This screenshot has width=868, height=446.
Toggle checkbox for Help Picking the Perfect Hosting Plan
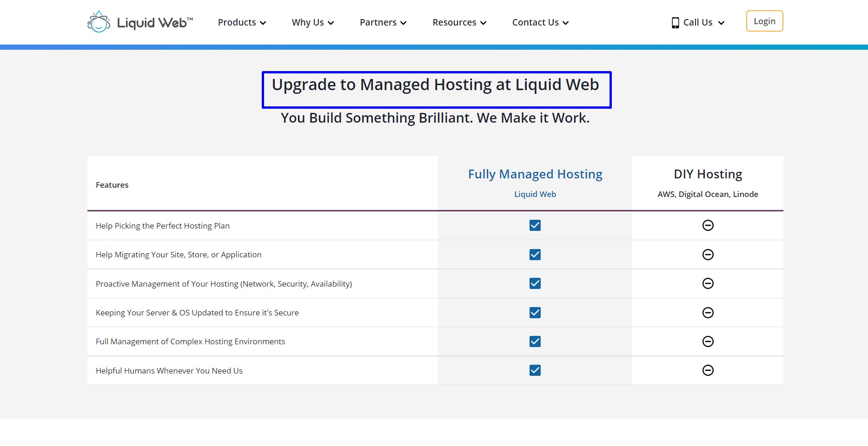[535, 225]
